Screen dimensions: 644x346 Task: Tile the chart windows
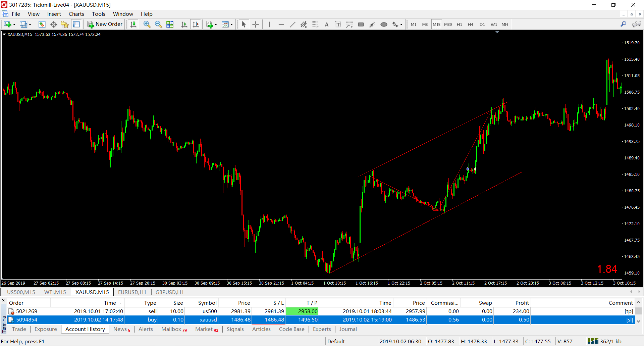coord(170,24)
